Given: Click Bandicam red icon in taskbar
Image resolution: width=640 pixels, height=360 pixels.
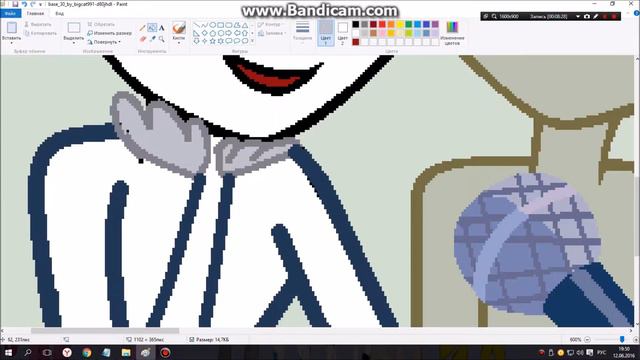Looking at the screenshot, I should 165,353.
